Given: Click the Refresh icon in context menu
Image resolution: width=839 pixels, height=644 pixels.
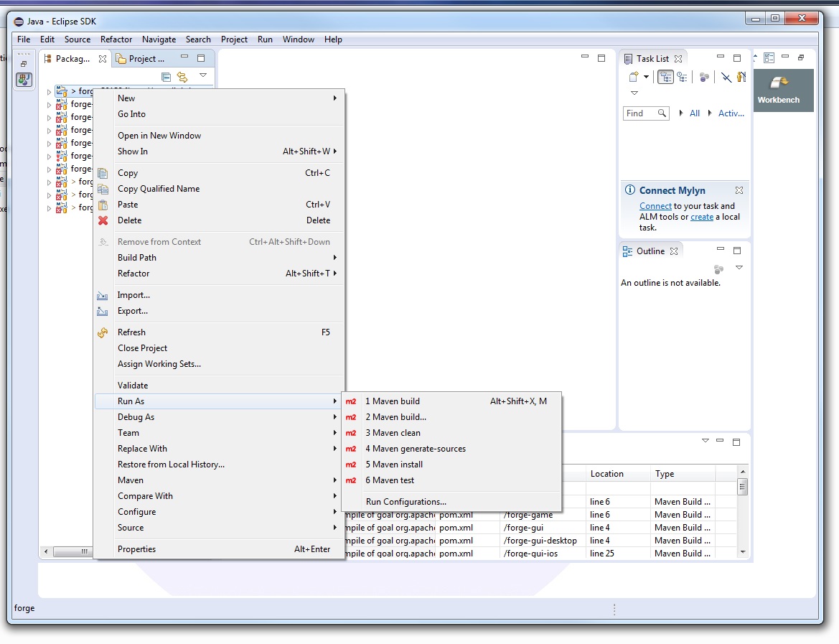Looking at the screenshot, I should pyautogui.click(x=103, y=332).
